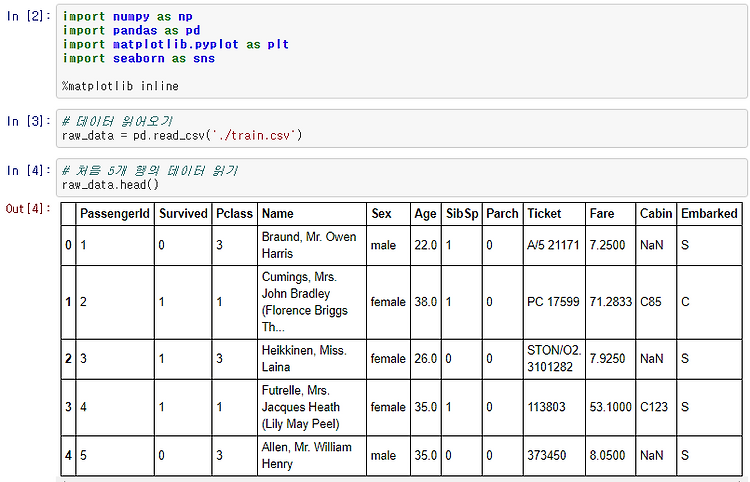Viewport: 750px width, 482px height.
Task: Click the raw_data.head() code cell
Action: click(402, 177)
